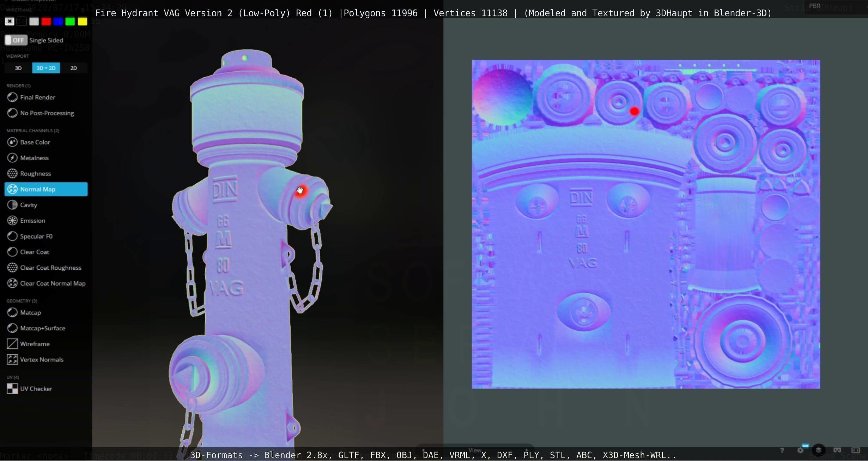Disable wireframe with the X swatch

(x=10, y=22)
